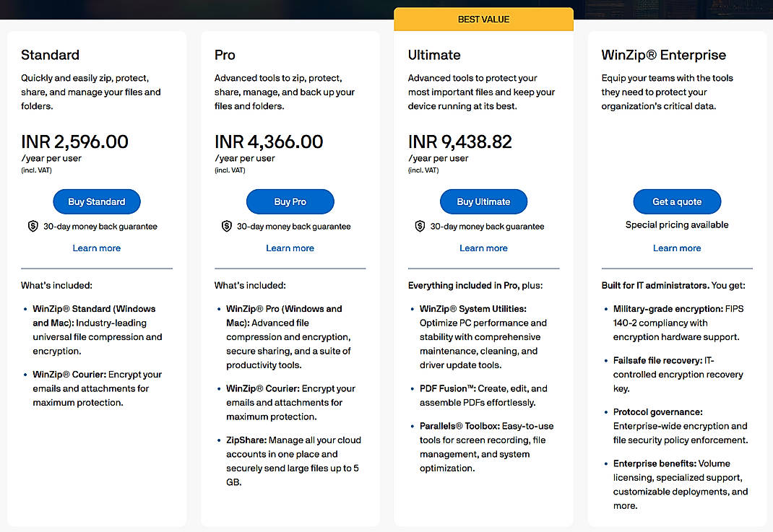Screen dimensions: 773x532
Task: Click the Ultimate plan heading
Action: point(434,55)
